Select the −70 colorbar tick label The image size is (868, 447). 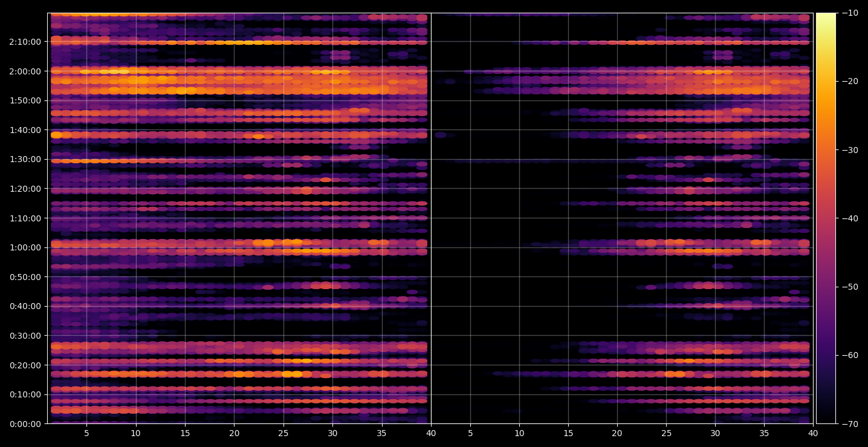pos(850,424)
